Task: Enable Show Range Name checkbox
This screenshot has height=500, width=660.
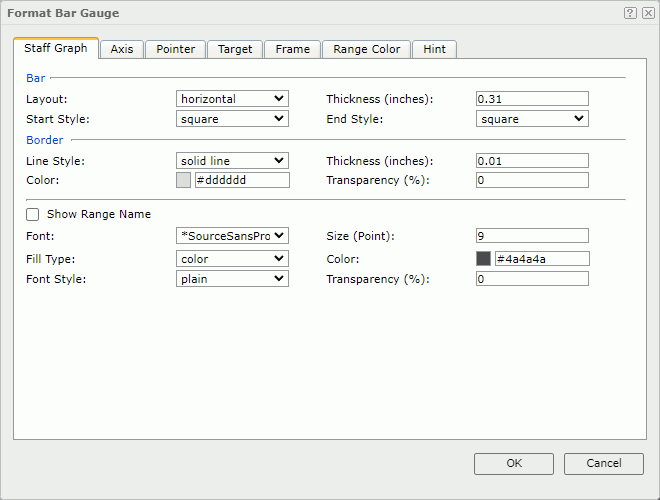Action: coord(32,214)
